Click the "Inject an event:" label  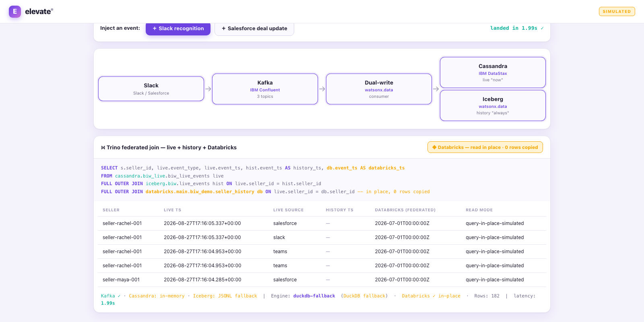120,28
